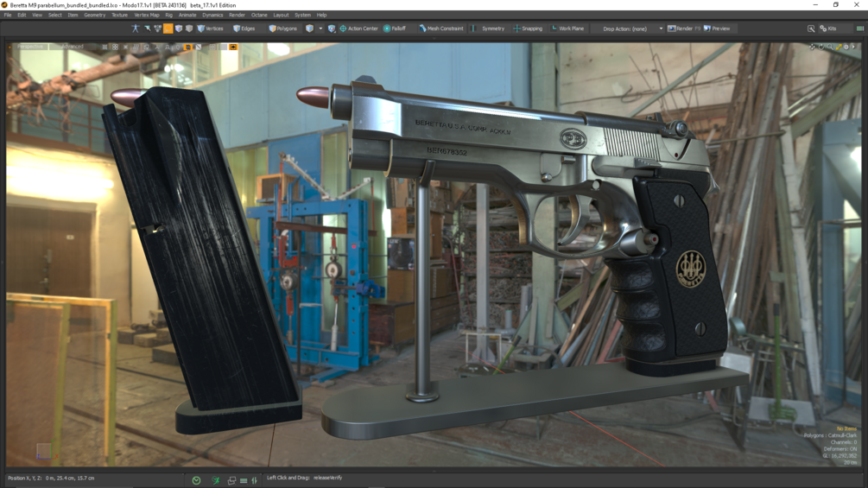Open the Perspective view type dropdown
The height and width of the screenshot is (488, 868).
[x=30, y=47]
